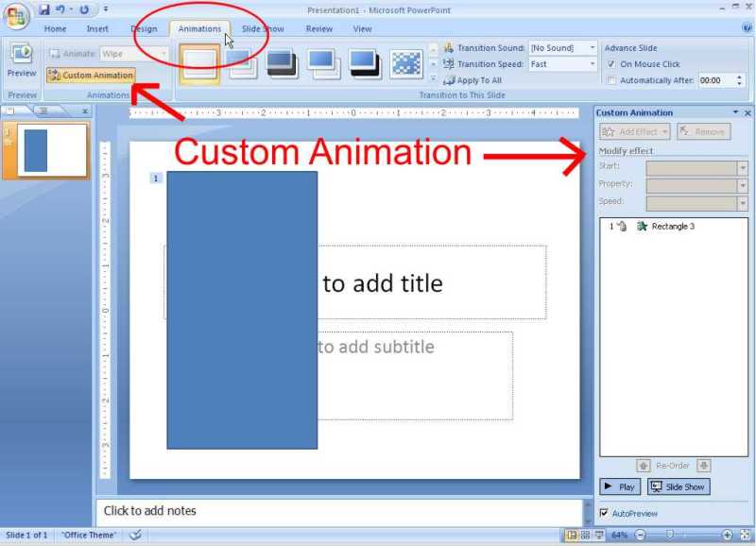Start Slide Show view from status bar
Image resolution: width=756 pixels, height=546 pixels.
[x=599, y=535]
